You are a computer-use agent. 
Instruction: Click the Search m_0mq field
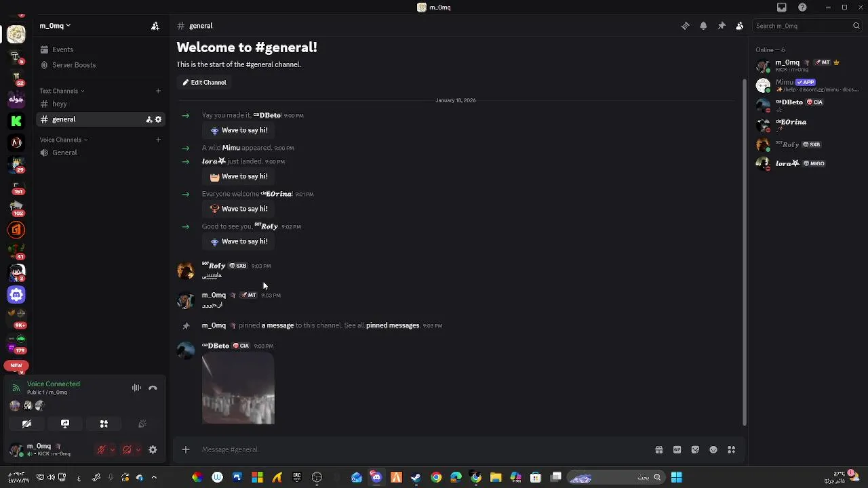click(x=807, y=26)
